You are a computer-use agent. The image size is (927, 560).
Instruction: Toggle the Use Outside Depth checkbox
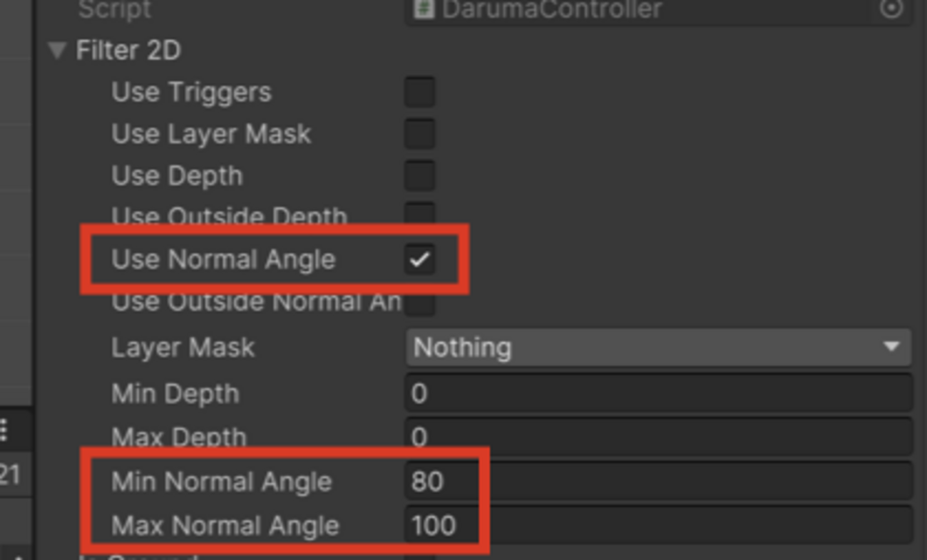[x=419, y=214]
